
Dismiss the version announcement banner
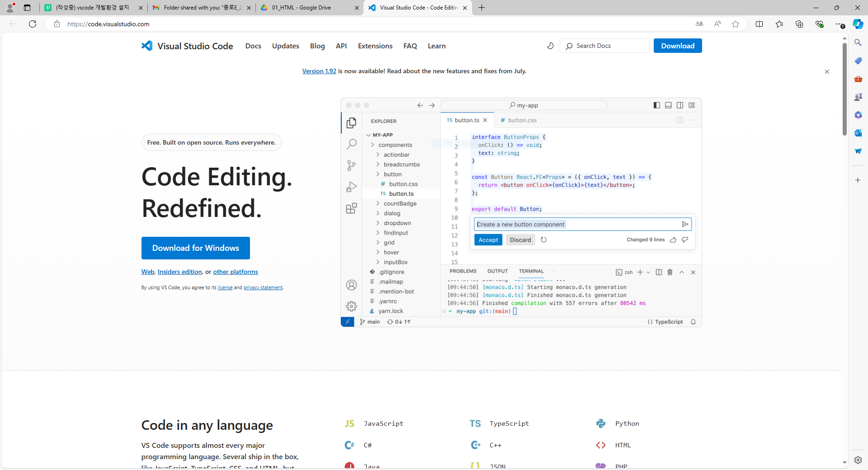click(827, 71)
